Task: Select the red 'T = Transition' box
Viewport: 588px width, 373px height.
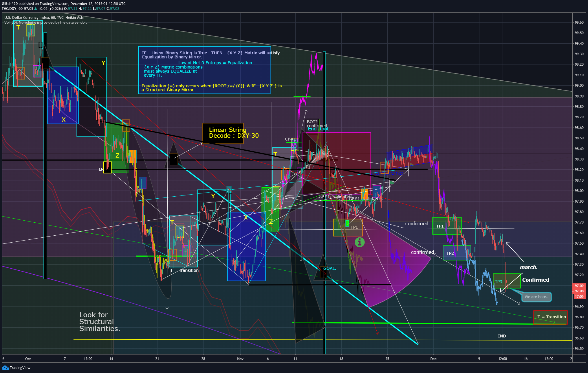Action: pyautogui.click(x=550, y=317)
